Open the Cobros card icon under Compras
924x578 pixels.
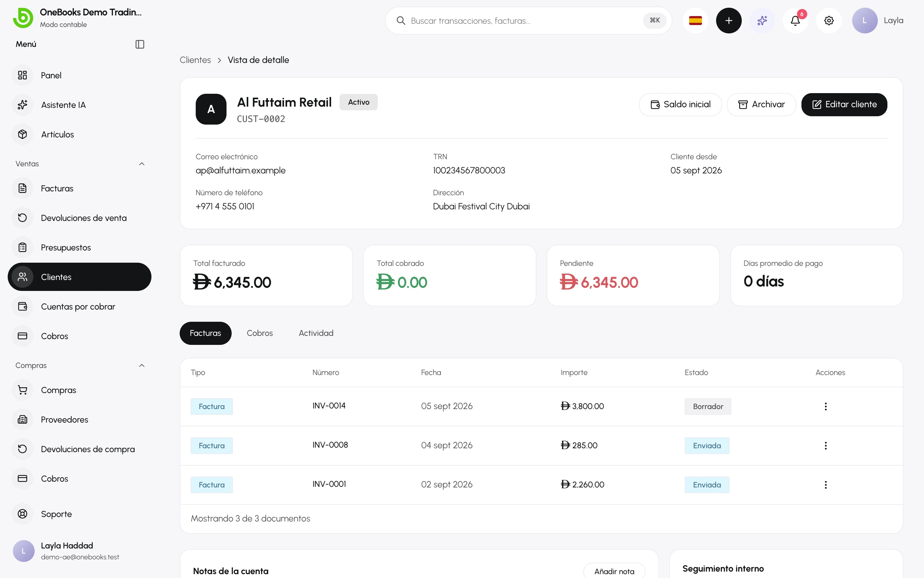pos(22,478)
